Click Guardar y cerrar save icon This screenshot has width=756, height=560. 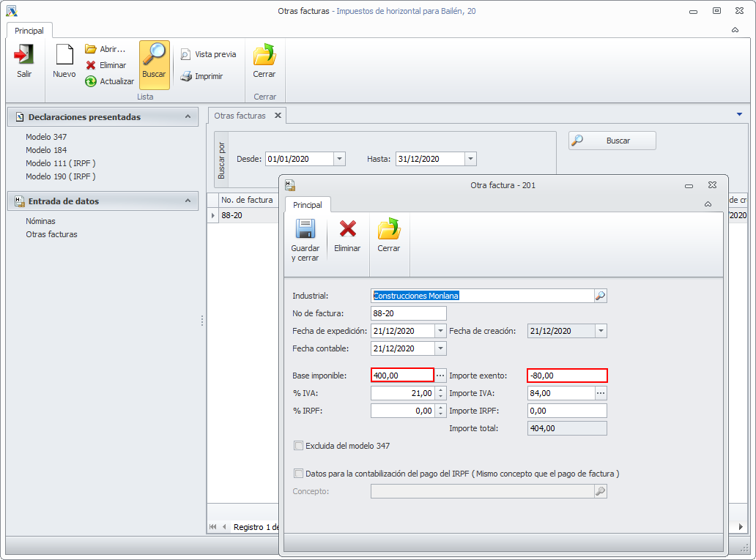[x=305, y=229]
